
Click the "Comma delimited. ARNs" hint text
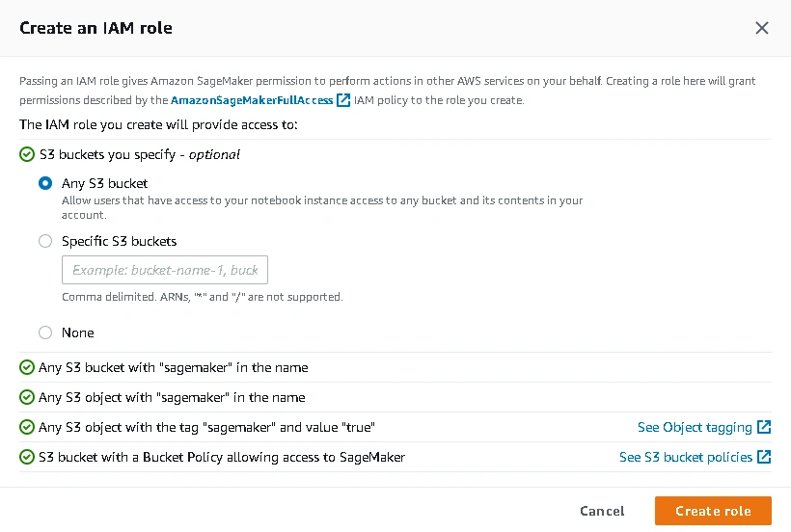pyautogui.click(x=203, y=297)
